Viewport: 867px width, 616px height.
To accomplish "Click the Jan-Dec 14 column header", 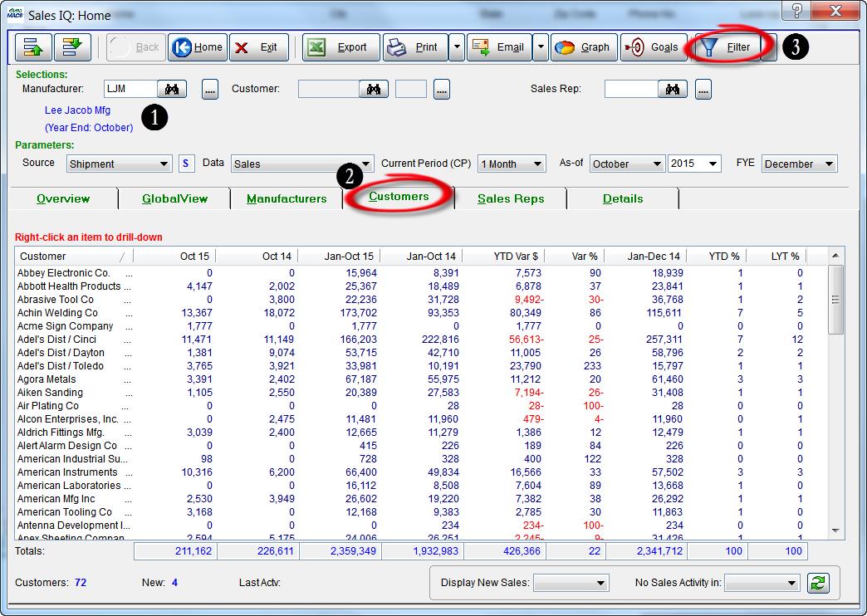I will [646, 256].
